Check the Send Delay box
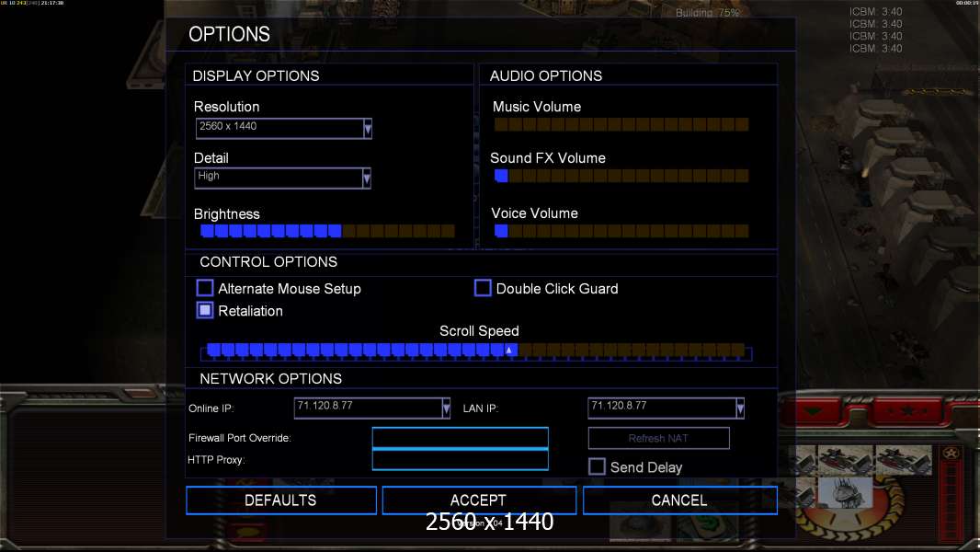Viewport: 980px width, 552px height. pyautogui.click(x=597, y=466)
